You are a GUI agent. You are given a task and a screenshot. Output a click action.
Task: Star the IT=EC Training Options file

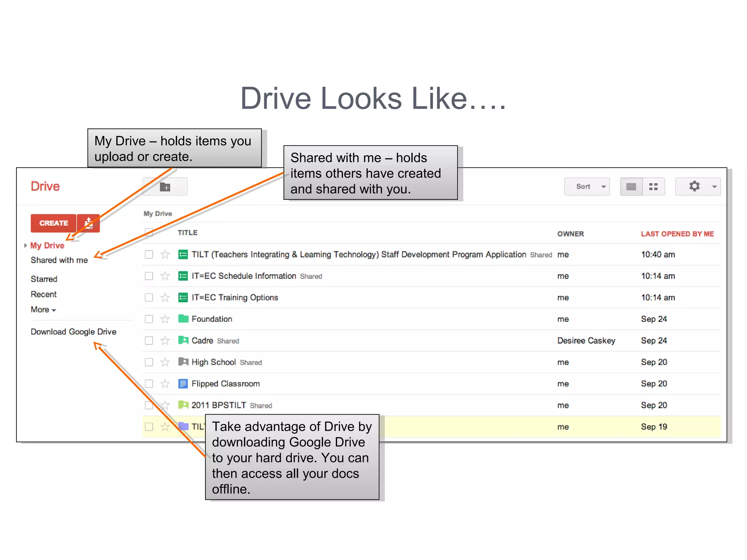point(165,297)
